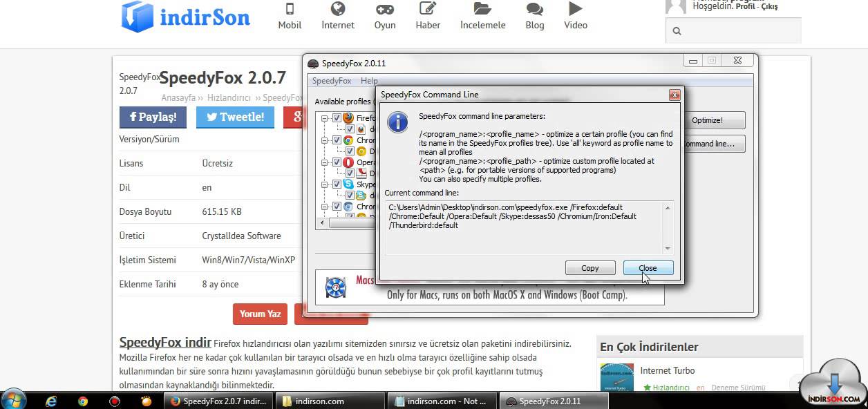Switch to SpeedyFox 2.0.7 Firefox taskbar window
The height and width of the screenshot is (409, 868).
[x=218, y=401]
